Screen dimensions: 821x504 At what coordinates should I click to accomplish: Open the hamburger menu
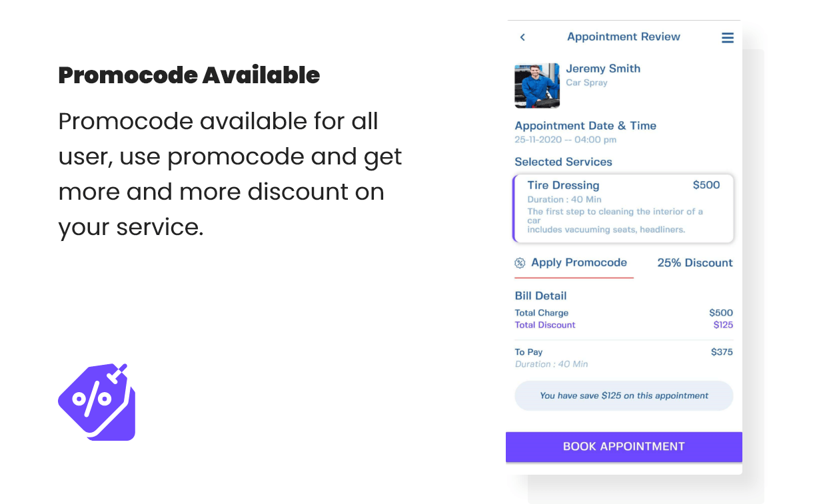click(x=728, y=37)
